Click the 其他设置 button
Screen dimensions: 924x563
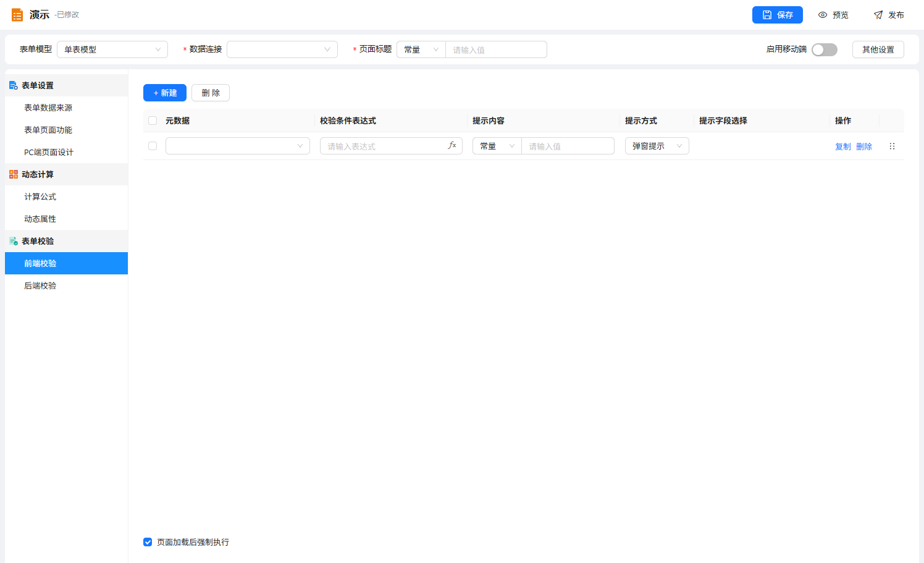click(878, 49)
